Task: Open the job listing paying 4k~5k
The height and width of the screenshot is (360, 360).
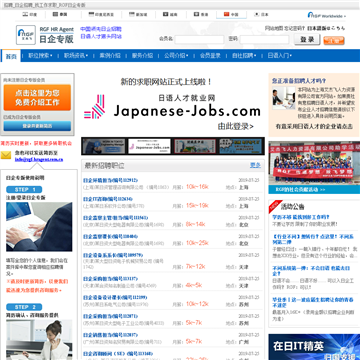Action: click(110, 278)
